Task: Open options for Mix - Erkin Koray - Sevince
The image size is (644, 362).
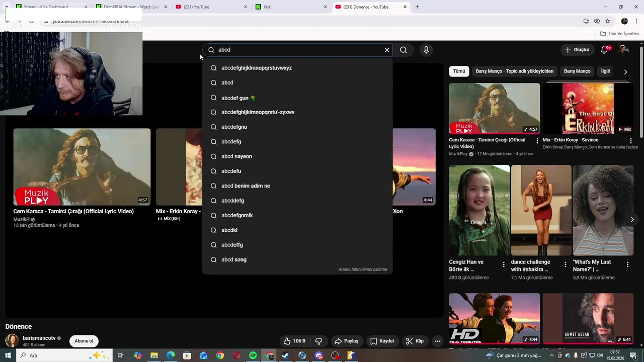Action: point(631,141)
